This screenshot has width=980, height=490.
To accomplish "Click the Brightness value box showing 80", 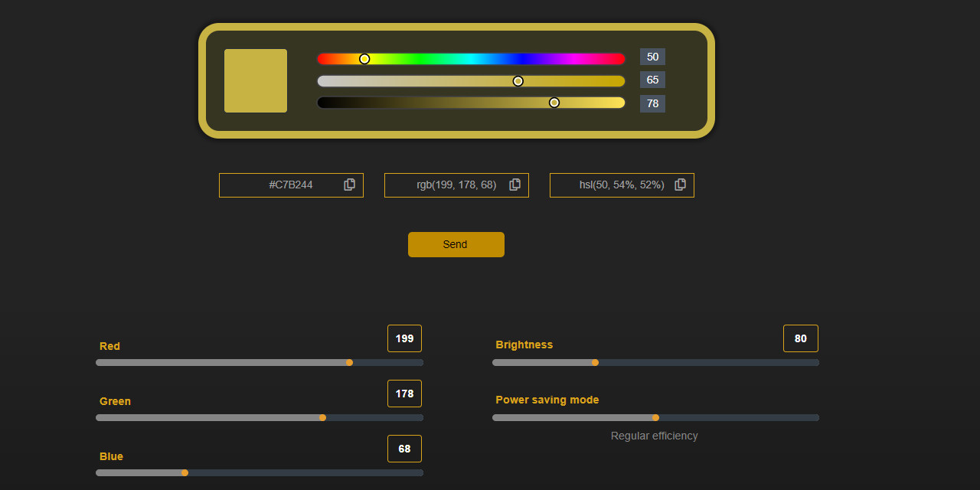I will [x=801, y=338].
